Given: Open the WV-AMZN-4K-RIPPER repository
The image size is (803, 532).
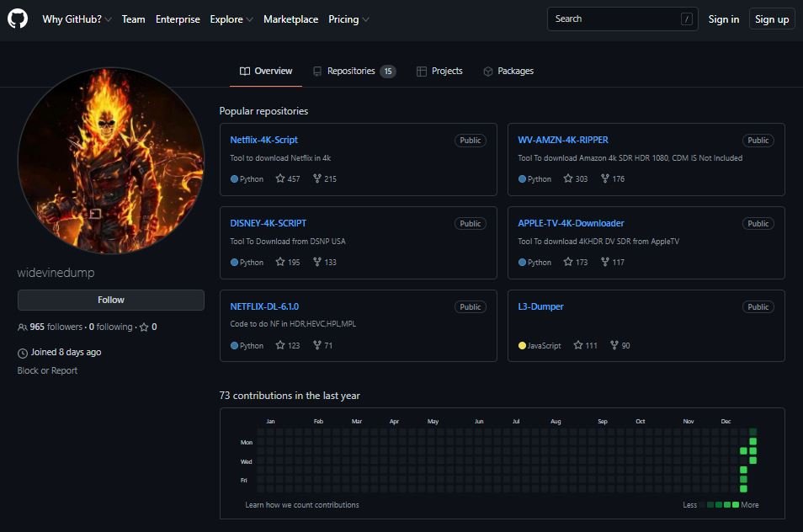Looking at the screenshot, I should click(x=563, y=140).
